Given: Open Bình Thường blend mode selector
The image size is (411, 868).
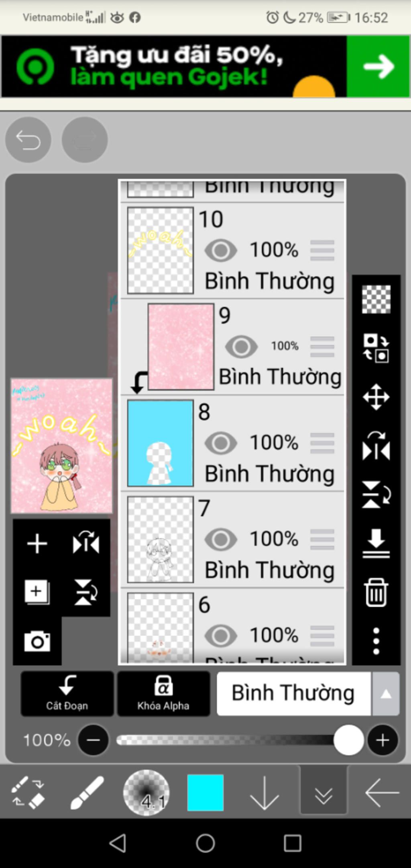Looking at the screenshot, I should (294, 694).
